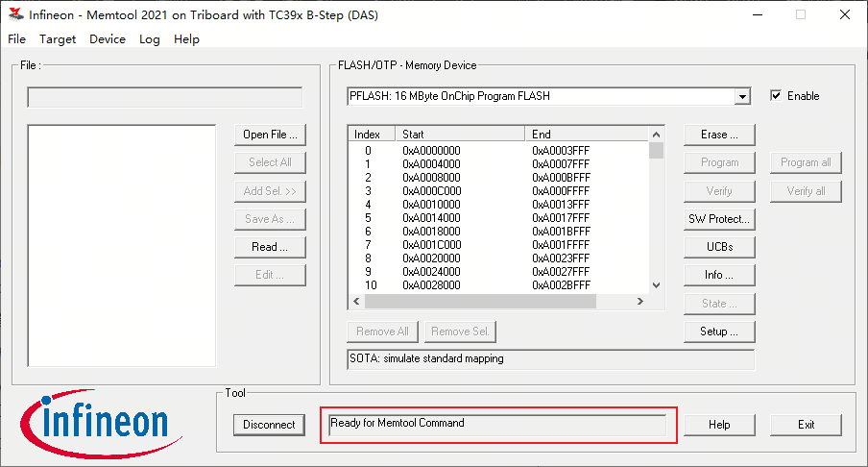Open the PFLASH memory device dropdown
Viewport: 868px width, 467px height.
coord(742,96)
